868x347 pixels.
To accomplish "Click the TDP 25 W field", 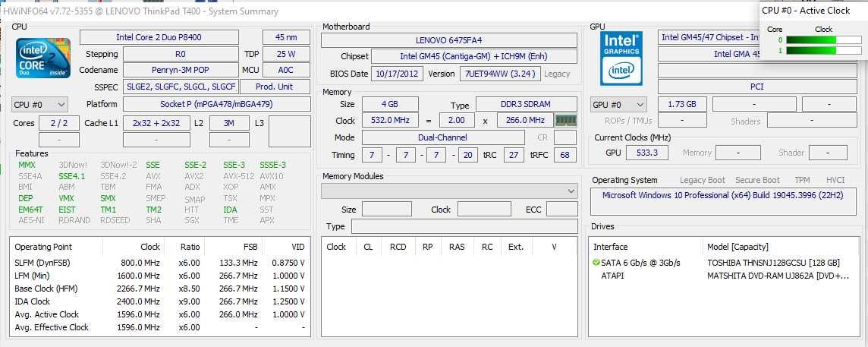I will 286,54.
